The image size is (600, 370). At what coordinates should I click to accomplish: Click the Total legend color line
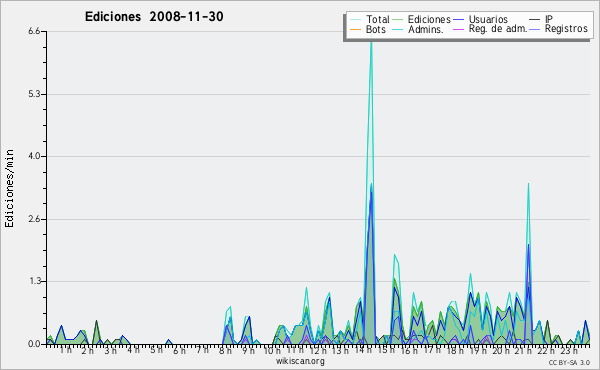355,20
